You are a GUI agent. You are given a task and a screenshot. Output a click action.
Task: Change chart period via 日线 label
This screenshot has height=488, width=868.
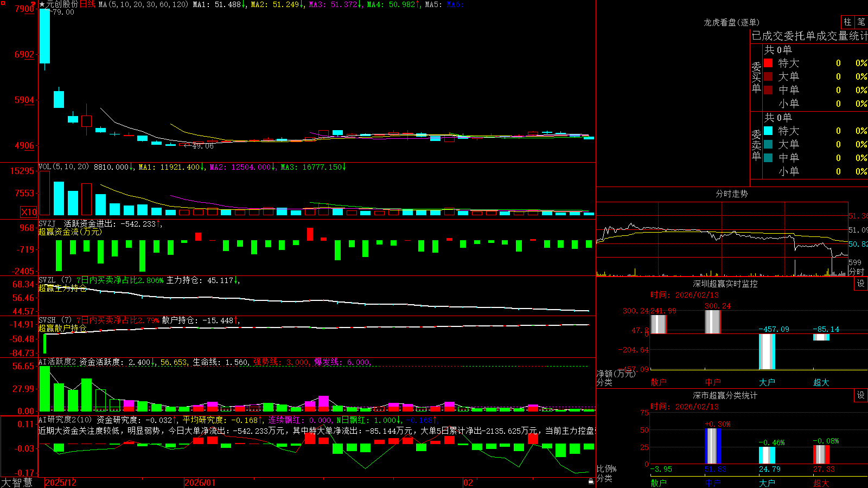(x=87, y=4)
